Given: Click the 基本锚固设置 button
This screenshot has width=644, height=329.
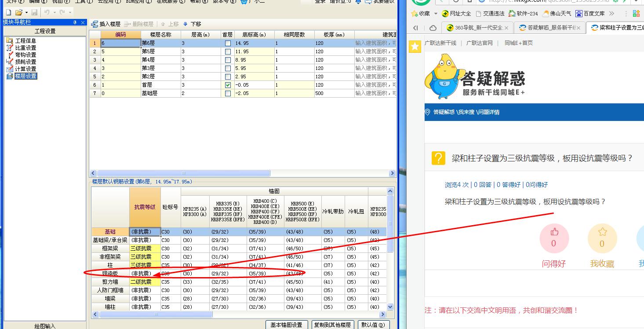Looking at the screenshot, I should (286, 325).
